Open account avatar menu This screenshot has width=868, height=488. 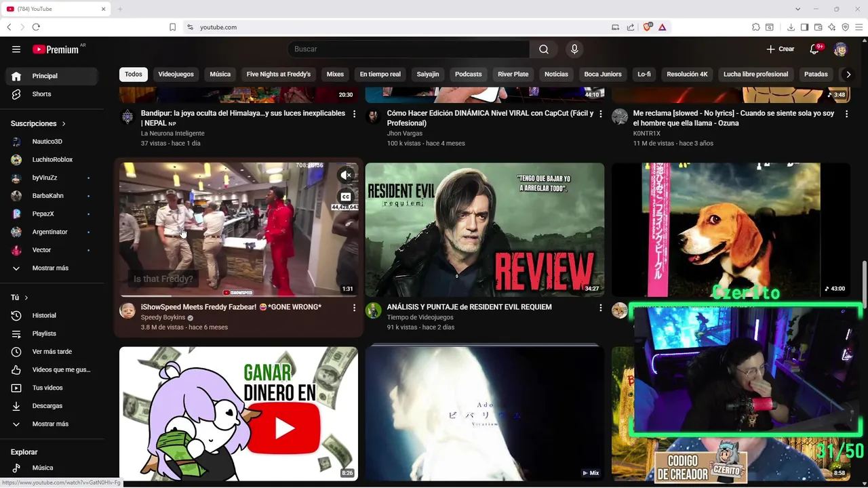(x=840, y=49)
